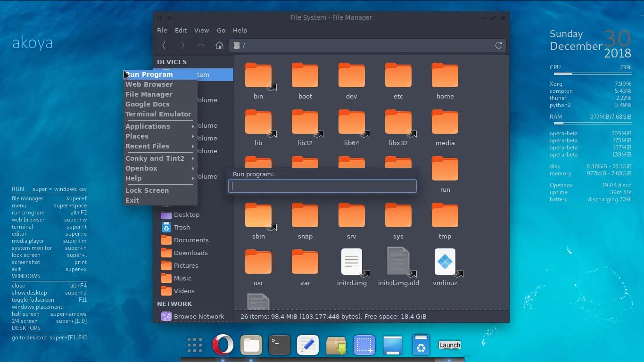
Task: Expand the Conky and Tint2 submenu
Action: click(160, 158)
